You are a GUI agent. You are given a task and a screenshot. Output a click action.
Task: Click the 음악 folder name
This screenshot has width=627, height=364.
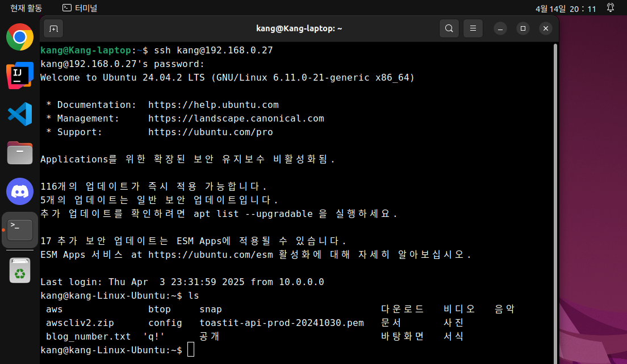(505, 309)
